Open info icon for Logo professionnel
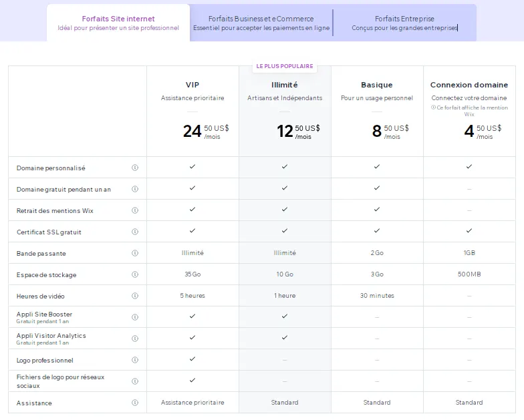The image size is (524, 420). pos(135,360)
